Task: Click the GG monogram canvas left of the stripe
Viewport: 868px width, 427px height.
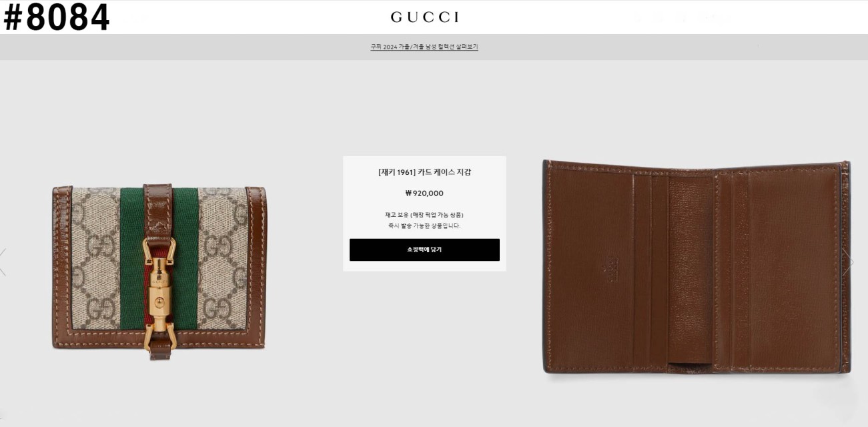Action: (96, 259)
